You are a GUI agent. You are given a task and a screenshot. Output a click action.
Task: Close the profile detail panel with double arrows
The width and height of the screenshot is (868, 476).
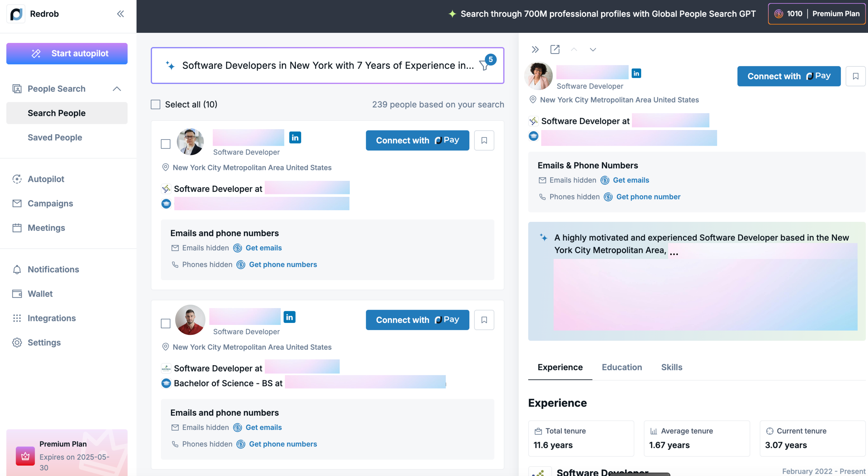(x=535, y=49)
